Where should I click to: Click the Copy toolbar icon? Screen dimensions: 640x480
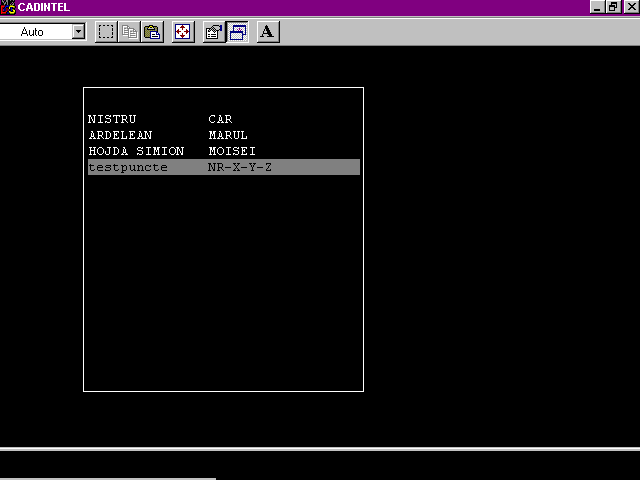click(x=129, y=32)
